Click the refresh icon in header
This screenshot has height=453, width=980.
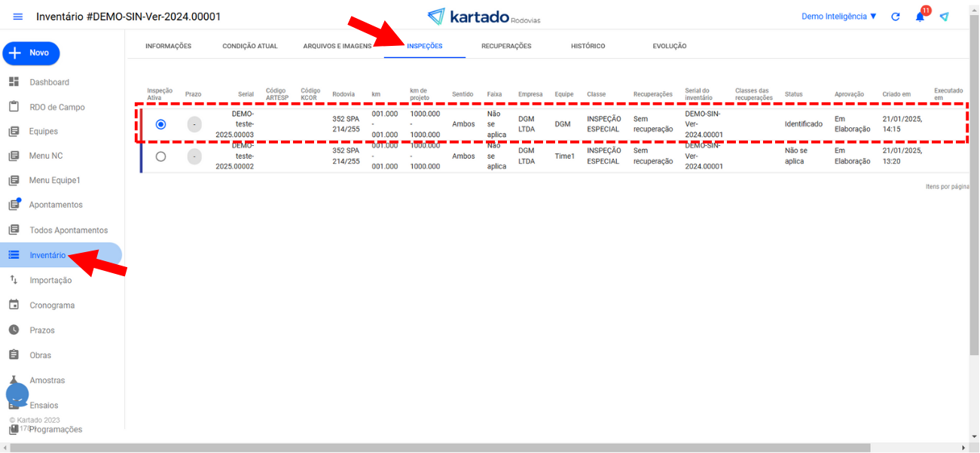point(896,17)
